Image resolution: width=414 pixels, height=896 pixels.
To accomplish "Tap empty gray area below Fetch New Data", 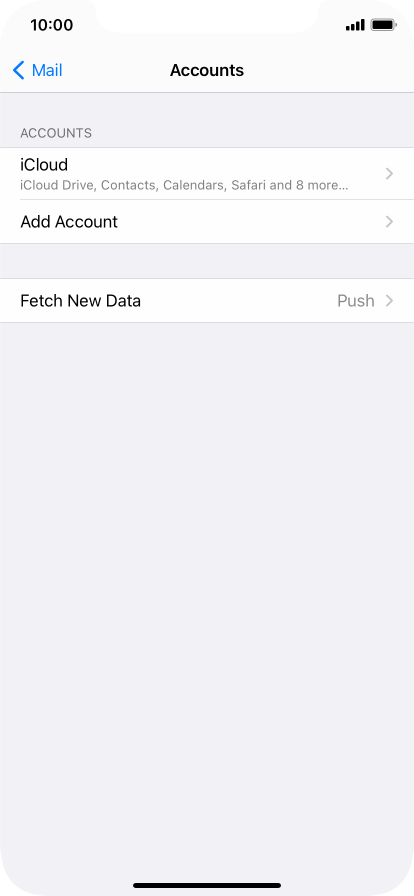I will [x=207, y=571].
